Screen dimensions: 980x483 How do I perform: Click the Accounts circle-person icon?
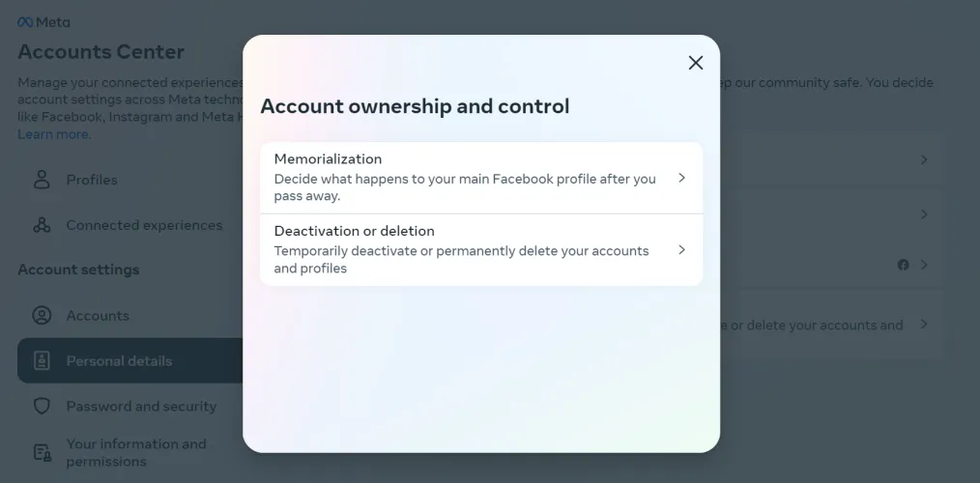tap(42, 316)
